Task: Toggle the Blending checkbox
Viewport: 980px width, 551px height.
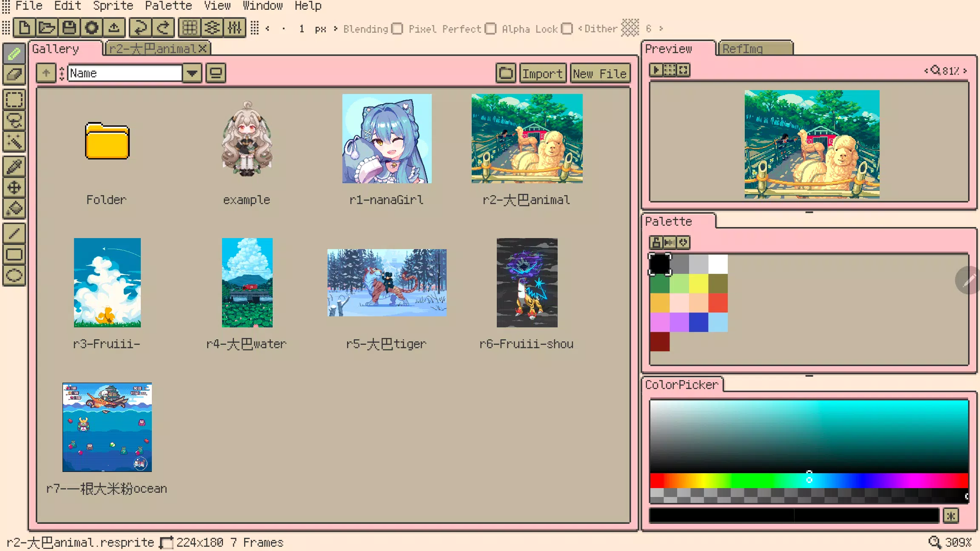Action: [398, 28]
